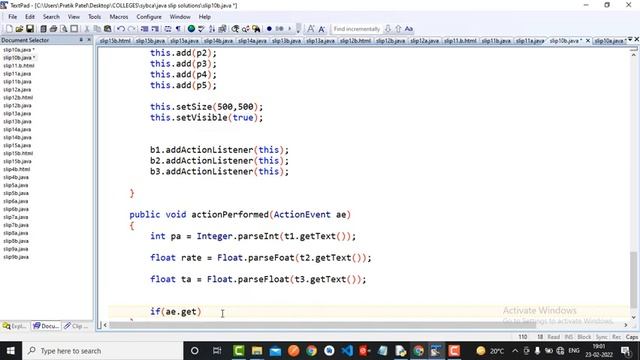The image size is (640, 360).
Task: Select slip12a.java in Document Selector
Action: click(17, 89)
